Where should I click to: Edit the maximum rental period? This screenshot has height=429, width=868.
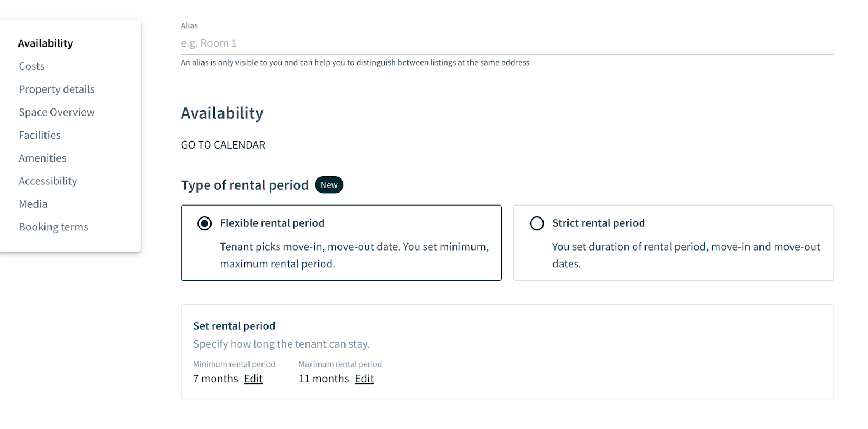click(365, 379)
